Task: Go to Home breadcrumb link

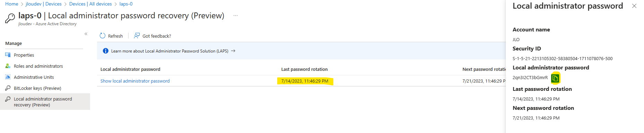Action: (12, 4)
